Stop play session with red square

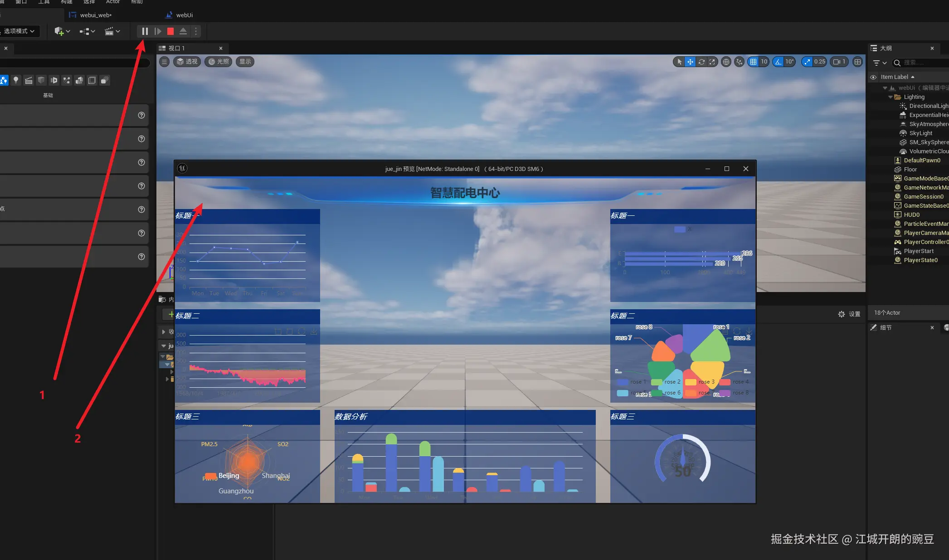pyautogui.click(x=170, y=31)
